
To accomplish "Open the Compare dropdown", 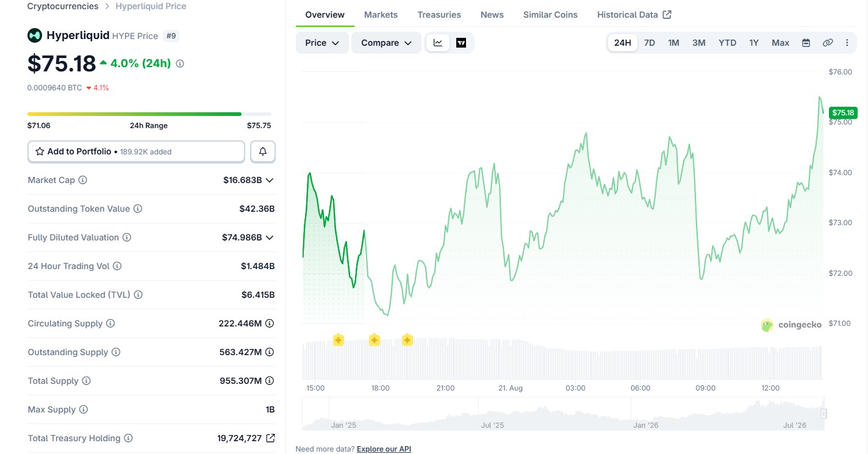I will tap(386, 43).
